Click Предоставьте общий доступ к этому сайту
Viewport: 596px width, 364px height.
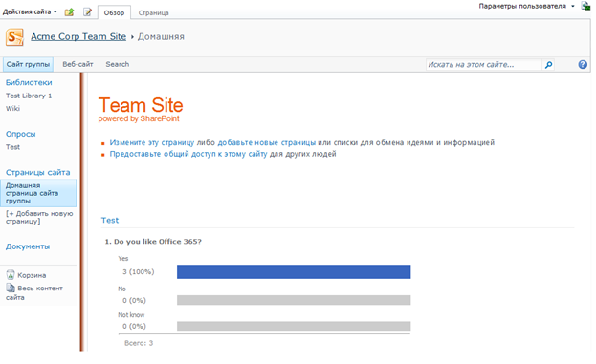pos(188,154)
